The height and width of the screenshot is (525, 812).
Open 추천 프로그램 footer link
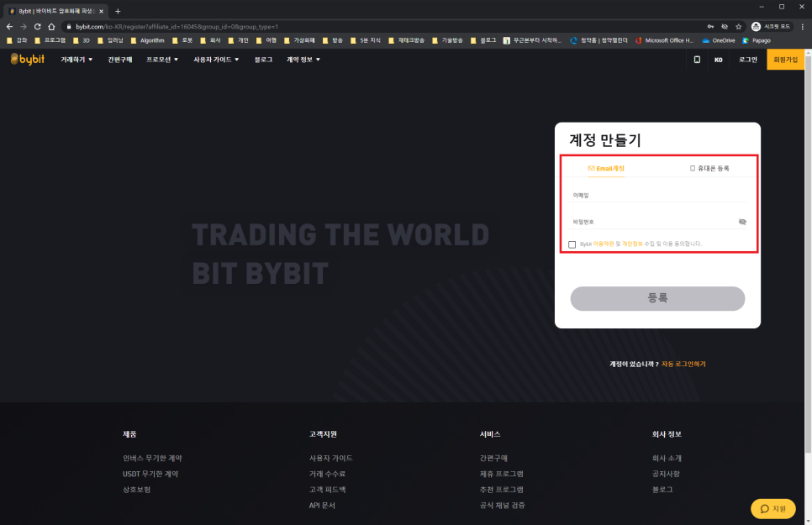click(x=501, y=489)
